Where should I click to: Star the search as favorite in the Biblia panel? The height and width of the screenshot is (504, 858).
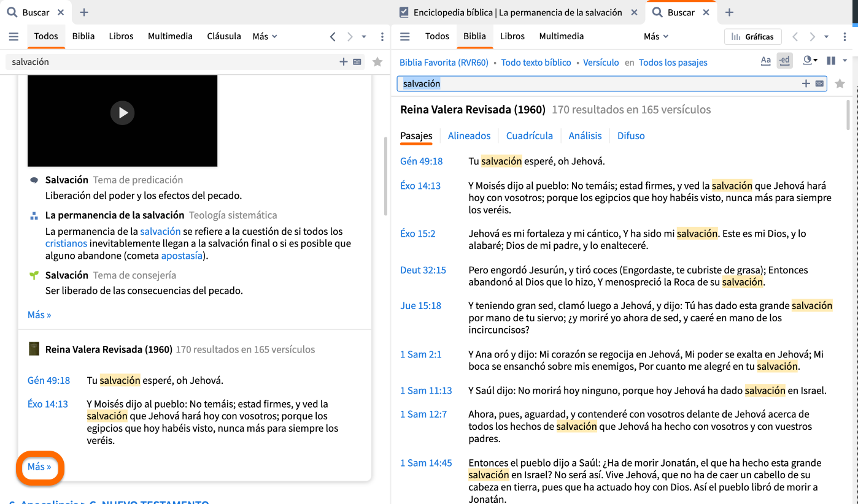[x=840, y=83]
